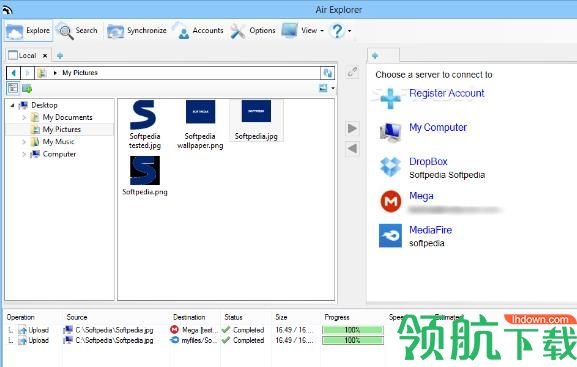Screen dimensions: 577x367
Task: Click My Pictures in the path bar
Action: pos(80,73)
